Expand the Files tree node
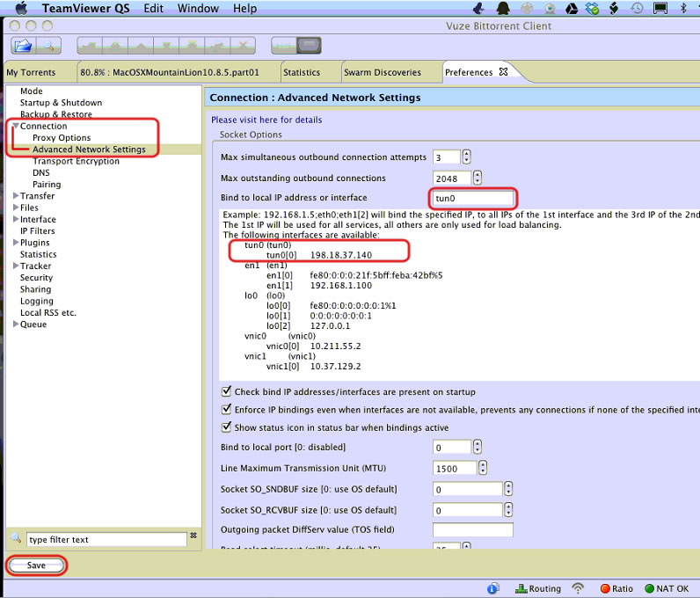The height and width of the screenshot is (598, 700). (x=16, y=208)
